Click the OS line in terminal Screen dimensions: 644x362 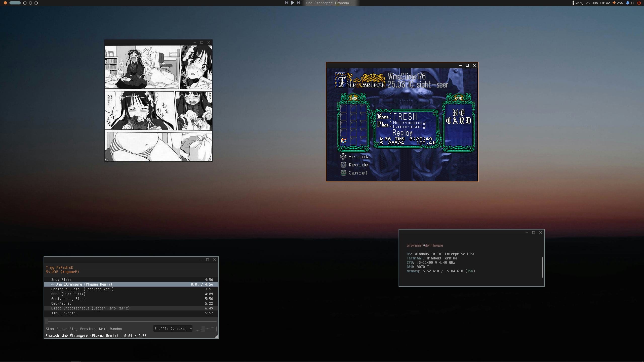[x=441, y=254]
